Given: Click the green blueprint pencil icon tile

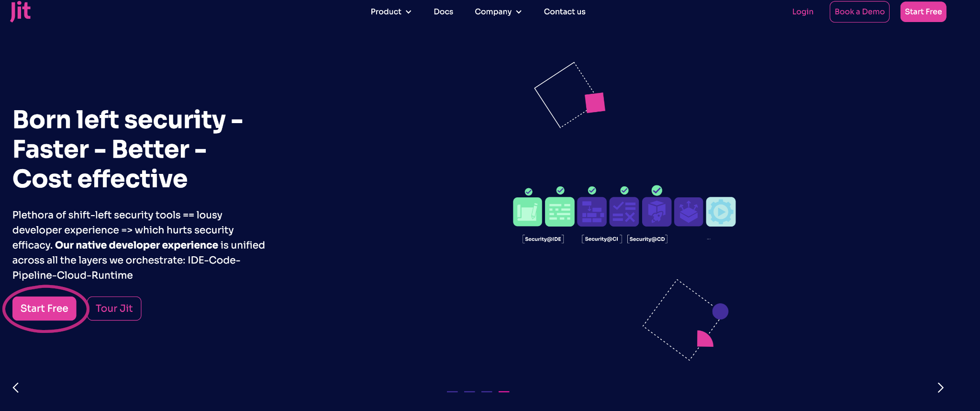Looking at the screenshot, I should point(527,212).
